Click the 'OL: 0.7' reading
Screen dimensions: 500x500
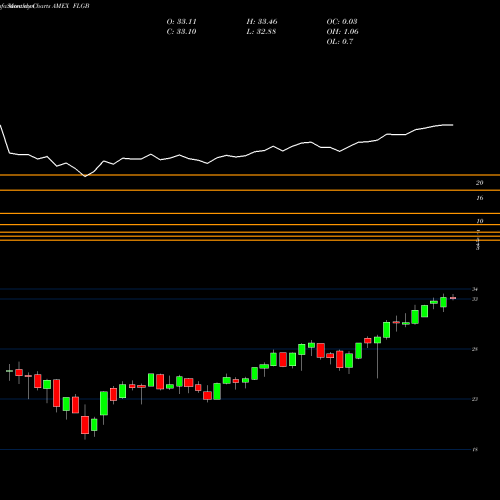[340, 42]
